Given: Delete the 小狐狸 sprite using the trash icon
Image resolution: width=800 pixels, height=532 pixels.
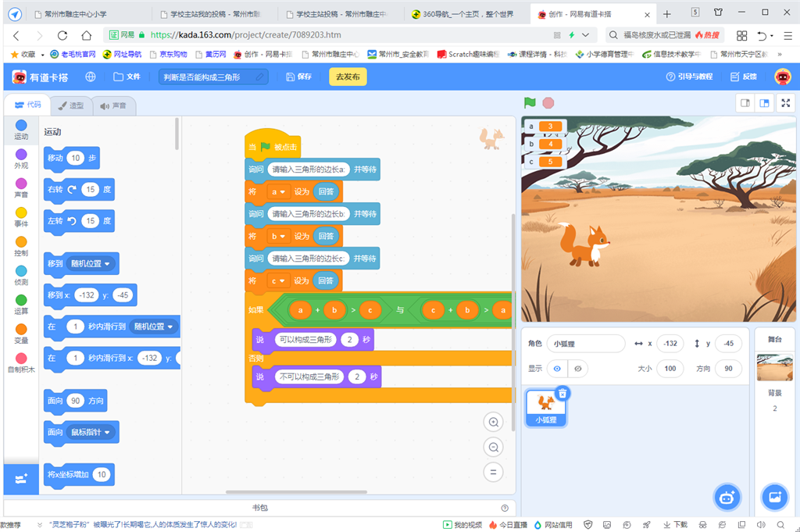Looking at the screenshot, I should [x=562, y=393].
